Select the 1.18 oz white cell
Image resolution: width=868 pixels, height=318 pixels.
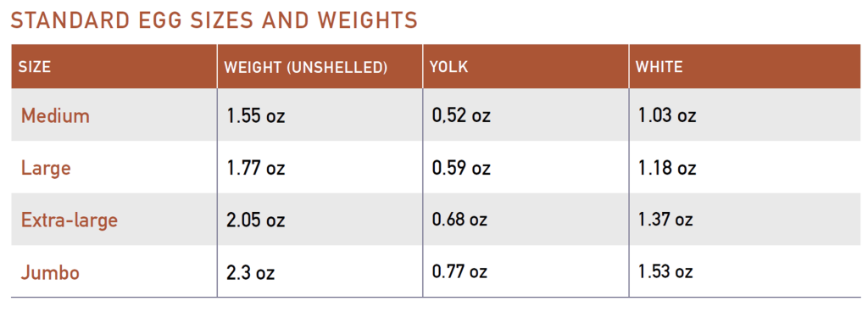pos(667,168)
